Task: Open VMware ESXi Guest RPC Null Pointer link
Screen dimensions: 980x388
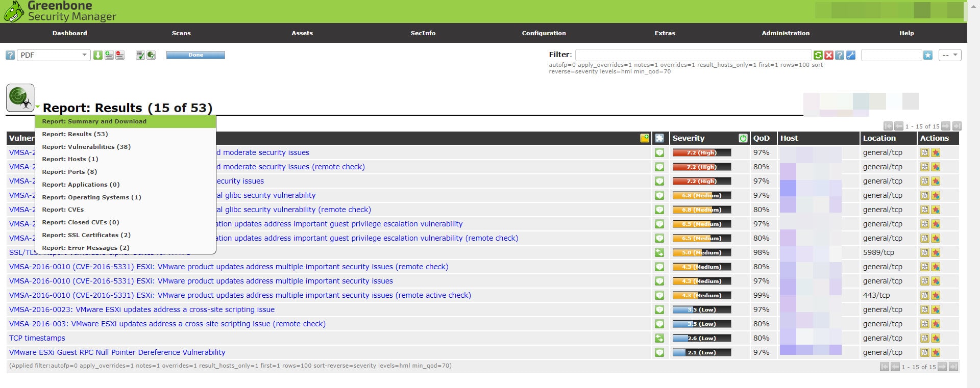Action: 117,352
